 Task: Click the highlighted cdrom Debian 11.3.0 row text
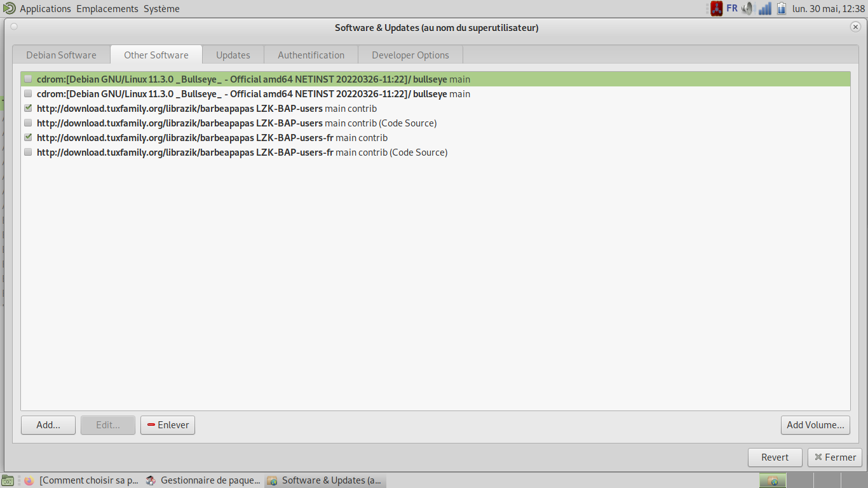point(254,79)
